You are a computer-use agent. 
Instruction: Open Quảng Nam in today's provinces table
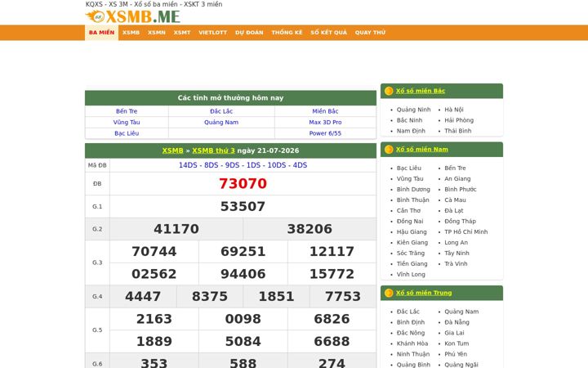pyautogui.click(x=221, y=122)
